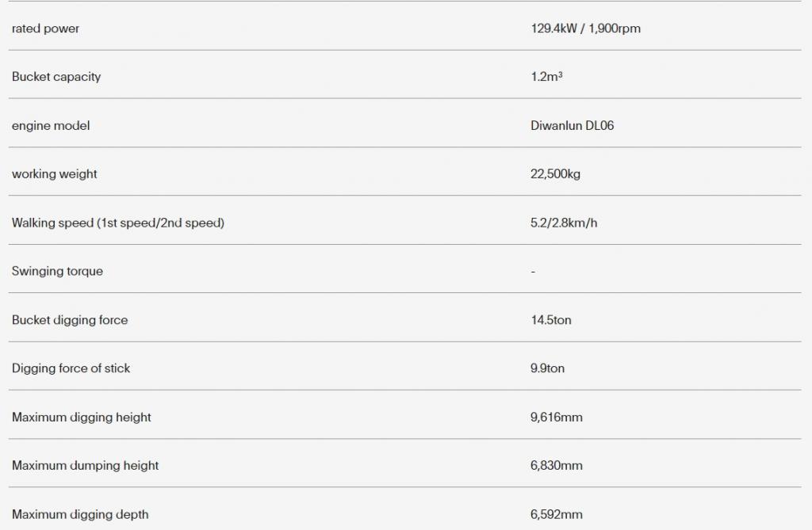Select the Diwanlun DL06 engine value
Screen dimensions: 812x530
coord(573,125)
